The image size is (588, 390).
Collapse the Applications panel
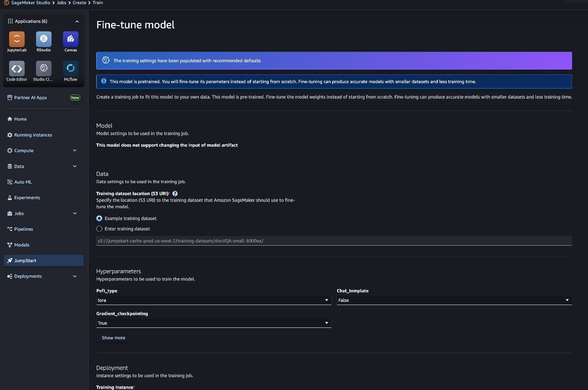[x=77, y=21]
